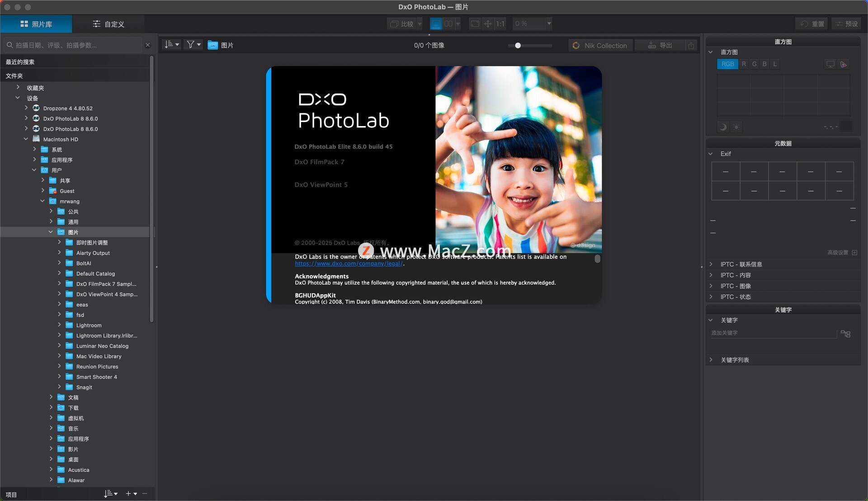Clear the search field with the x icon

tap(147, 45)
